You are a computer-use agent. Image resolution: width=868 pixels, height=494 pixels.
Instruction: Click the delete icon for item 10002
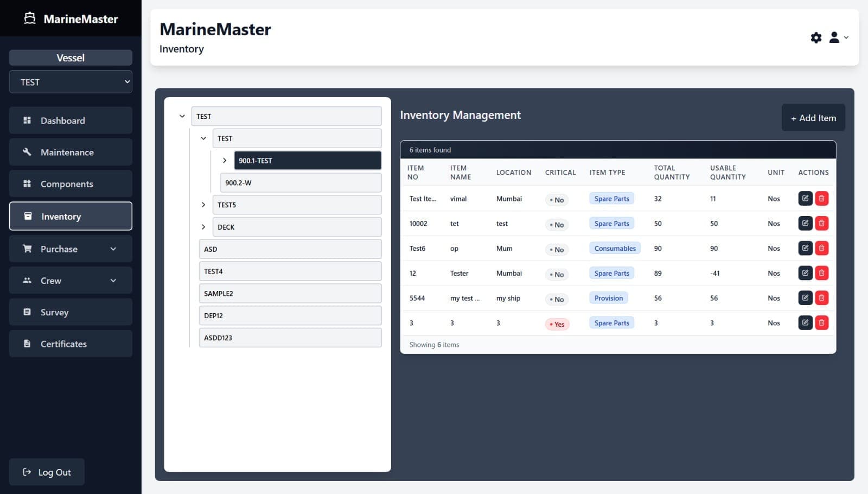click(x=822, y=223)
